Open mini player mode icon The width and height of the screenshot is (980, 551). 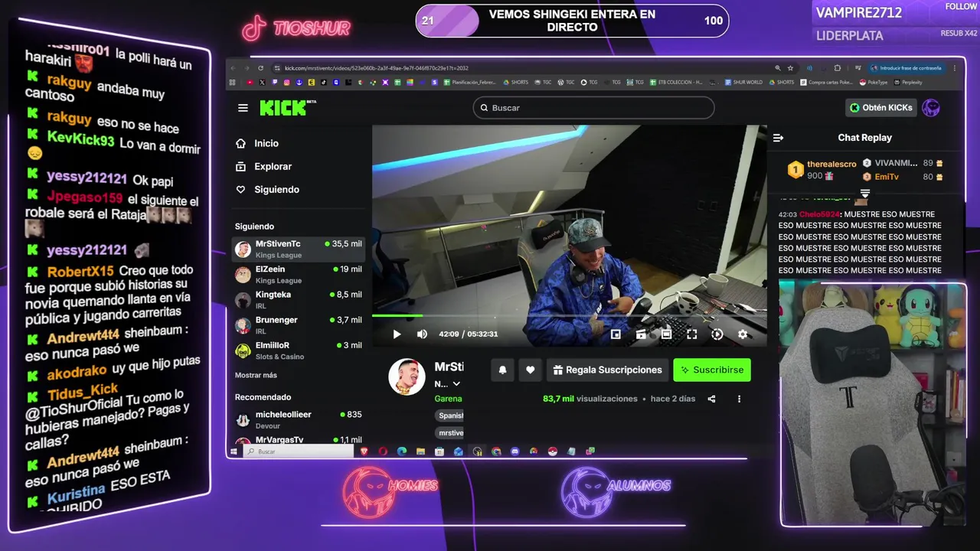[x=616, y=334]
